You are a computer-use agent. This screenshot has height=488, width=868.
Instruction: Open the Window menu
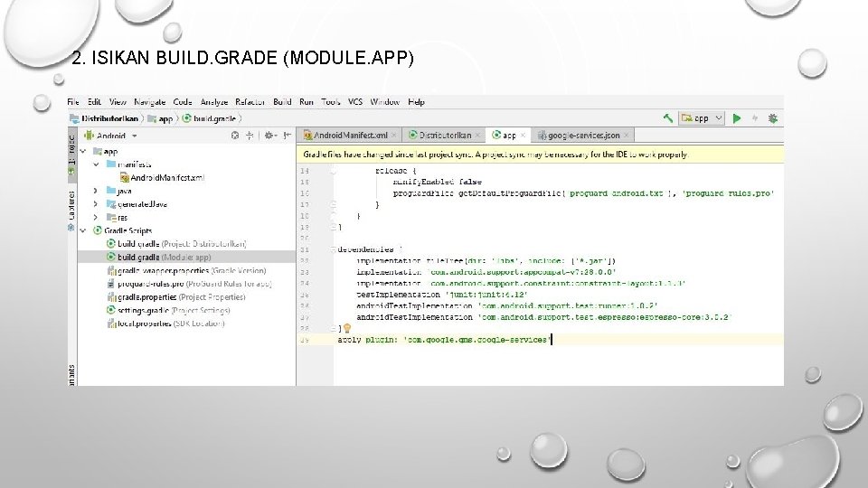[x=385, y=102]
